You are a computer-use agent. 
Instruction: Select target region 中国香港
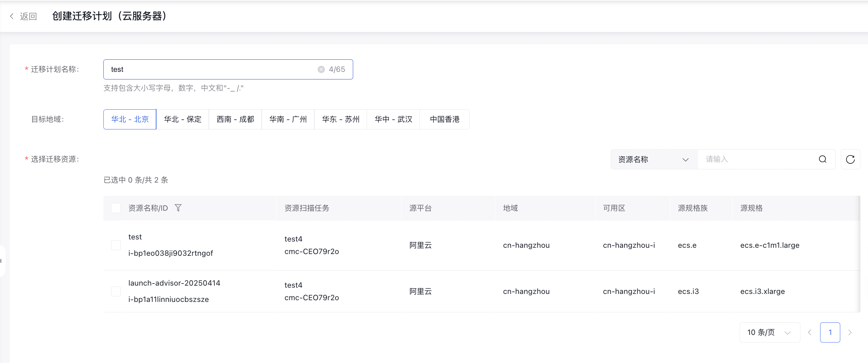pos(445,119)
